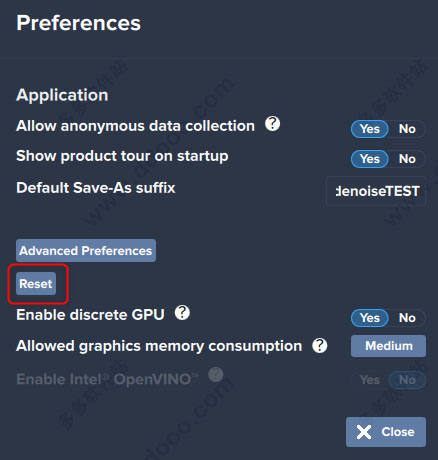Click the Application section heading
The height and width of the screenshot is (460, 438).
(x=62, y=95)
